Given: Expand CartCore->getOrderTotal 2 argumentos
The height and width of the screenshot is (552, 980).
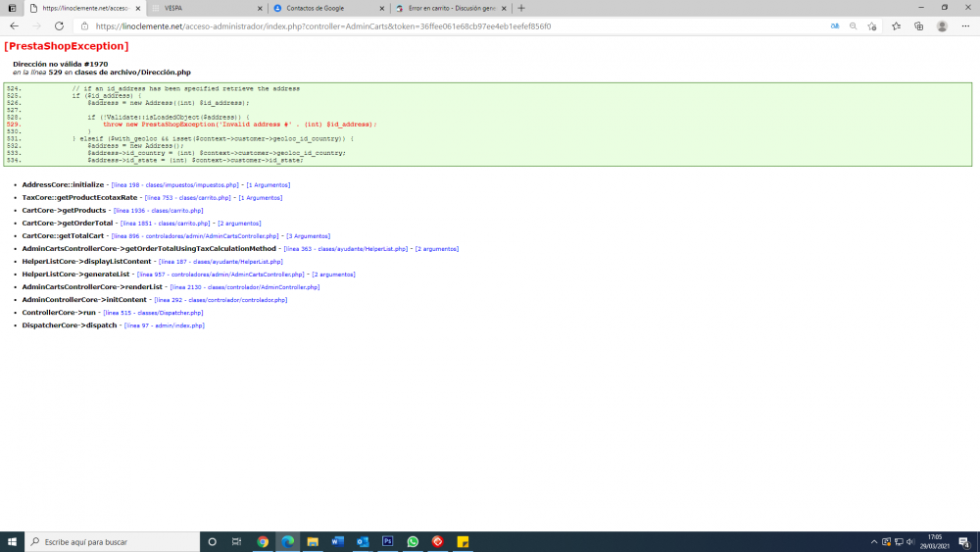Looking at the screenshot, I should [239, 224].
